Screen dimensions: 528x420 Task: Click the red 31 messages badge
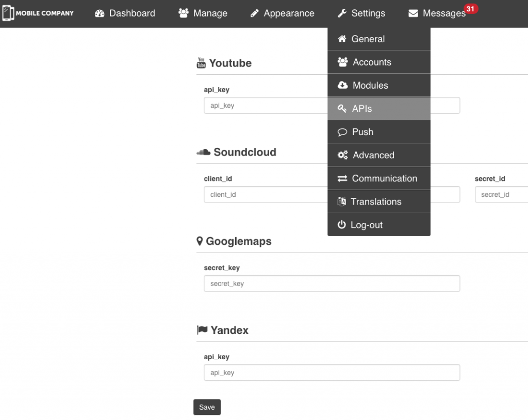point(470,9)
